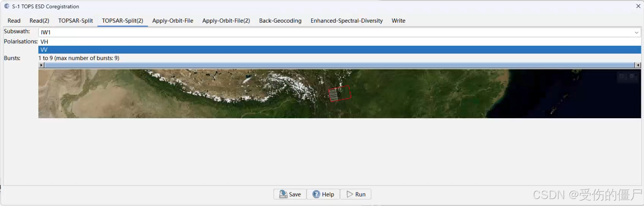Select the Enhanced-Spectral-Diversity tab

pos(347,21)
